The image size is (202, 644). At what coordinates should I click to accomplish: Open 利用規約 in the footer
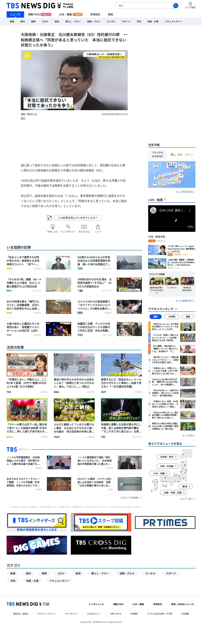click(134, 614)
